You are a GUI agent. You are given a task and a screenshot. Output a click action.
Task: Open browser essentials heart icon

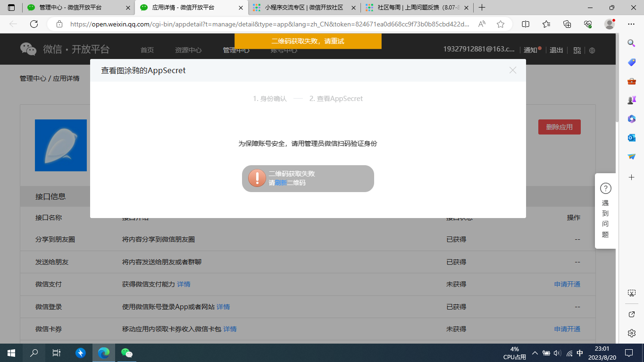(588, 24)
